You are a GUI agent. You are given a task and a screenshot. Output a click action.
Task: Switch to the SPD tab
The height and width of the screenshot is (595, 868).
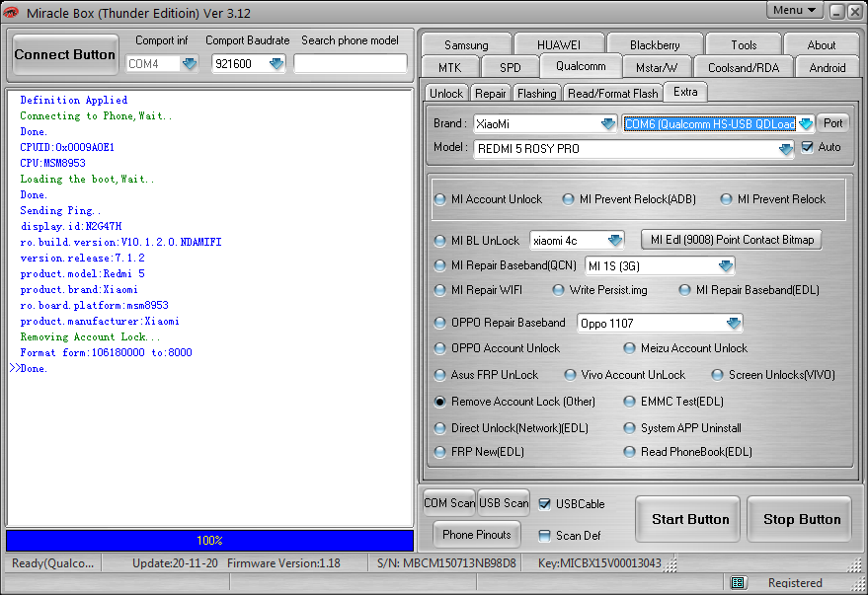511,67
